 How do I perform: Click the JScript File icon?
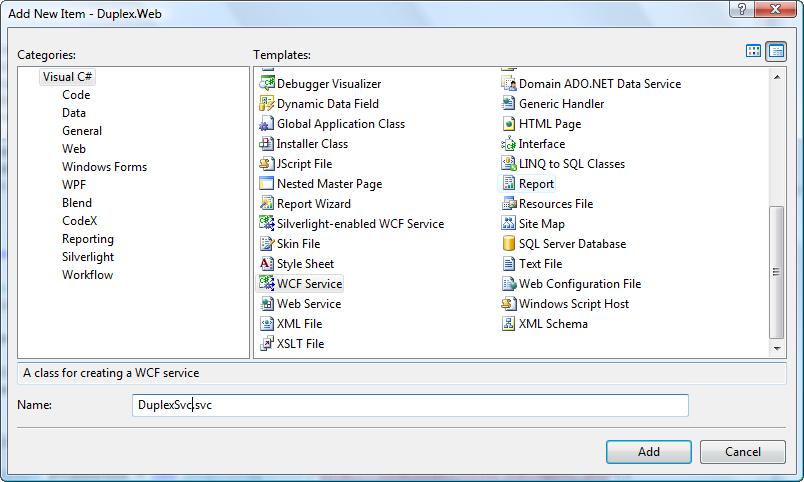pyautogui.click(x=267, y=163)
